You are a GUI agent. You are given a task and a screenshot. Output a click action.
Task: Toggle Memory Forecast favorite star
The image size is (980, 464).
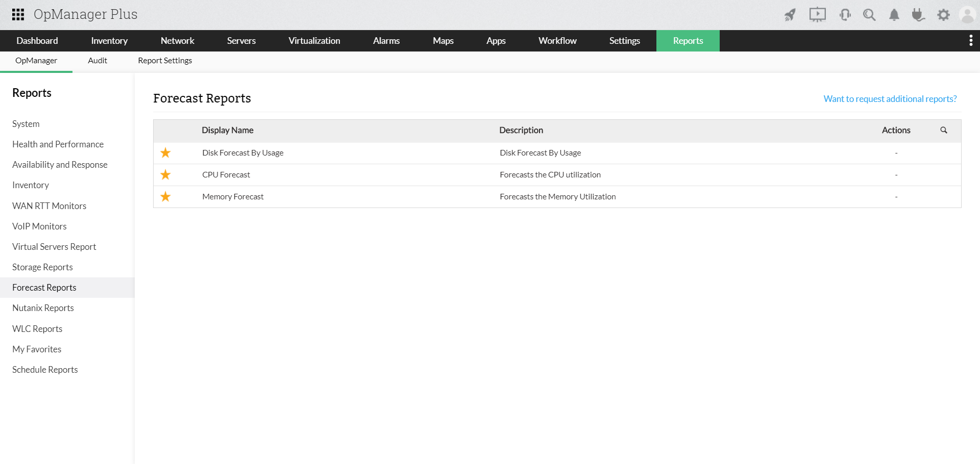pos(165,196)
